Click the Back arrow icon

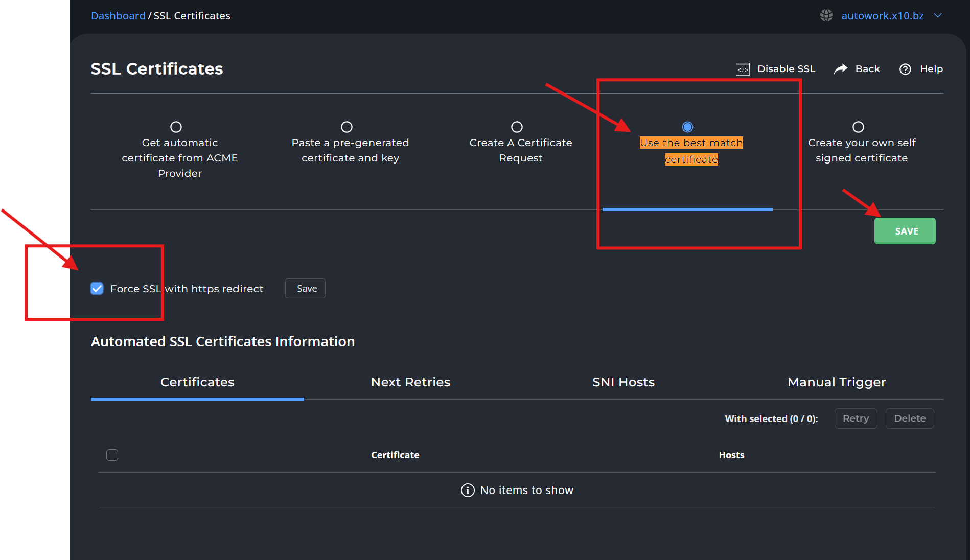pos(841,68)
